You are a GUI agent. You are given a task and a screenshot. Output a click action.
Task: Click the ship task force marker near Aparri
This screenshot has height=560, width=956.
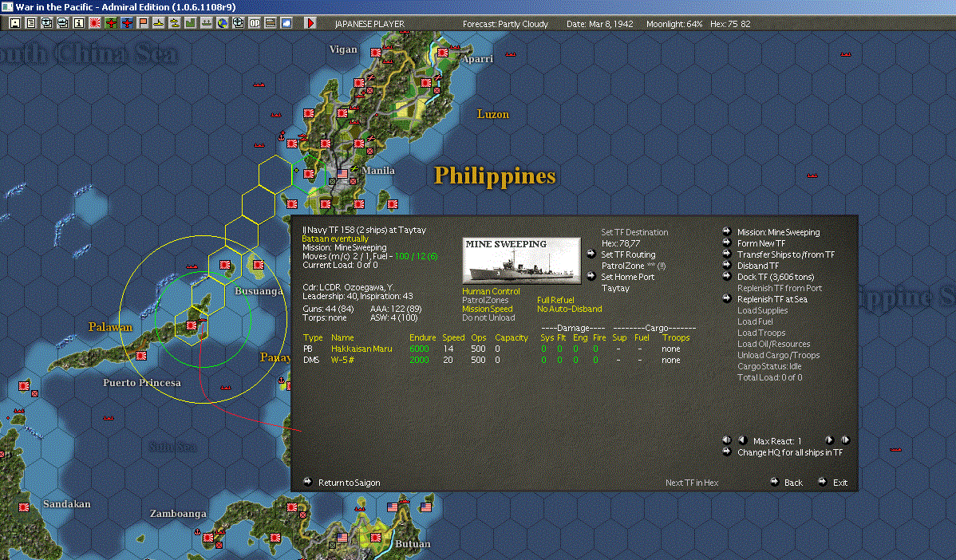click(x=455, y=46)
